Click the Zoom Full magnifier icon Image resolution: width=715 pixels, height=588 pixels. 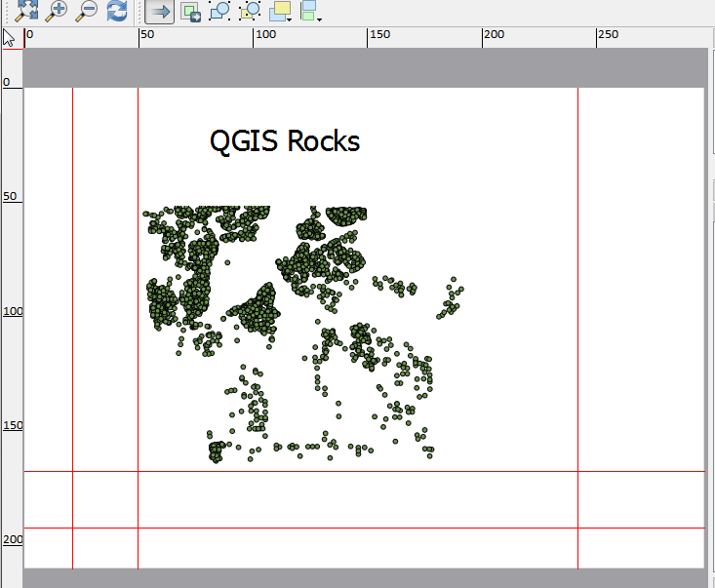[x=25, y=11]
